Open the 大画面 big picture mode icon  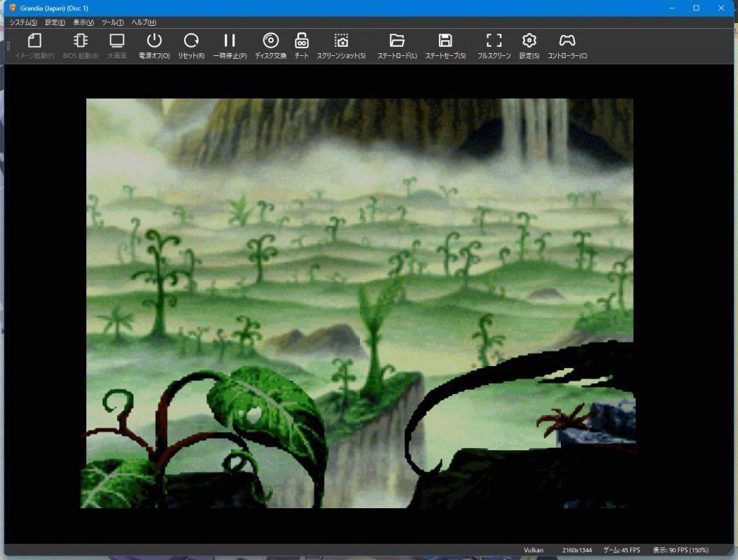tap(117, 45)
